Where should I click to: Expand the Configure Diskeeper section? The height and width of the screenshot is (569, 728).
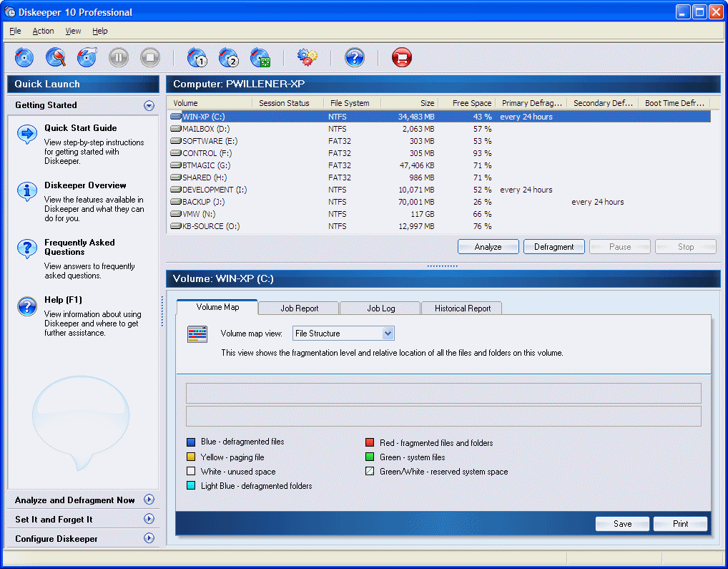tap(149, 538)
